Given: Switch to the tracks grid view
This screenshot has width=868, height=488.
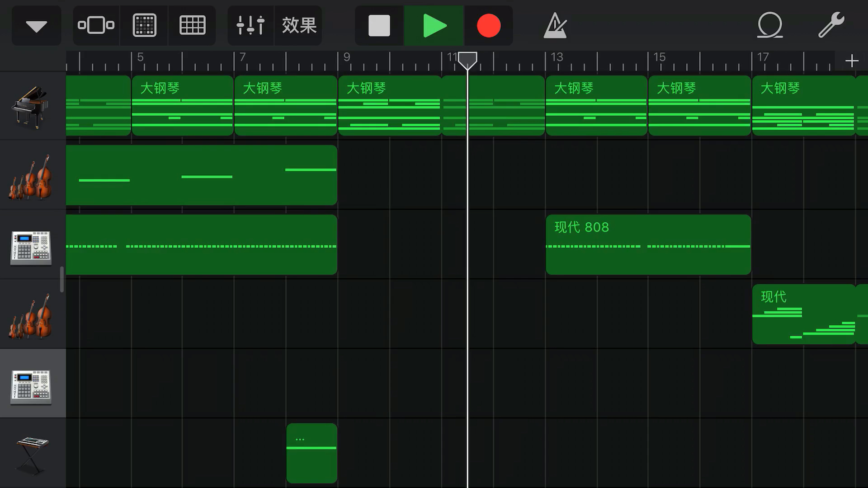Looking at the screenshot, I should 192,25.
